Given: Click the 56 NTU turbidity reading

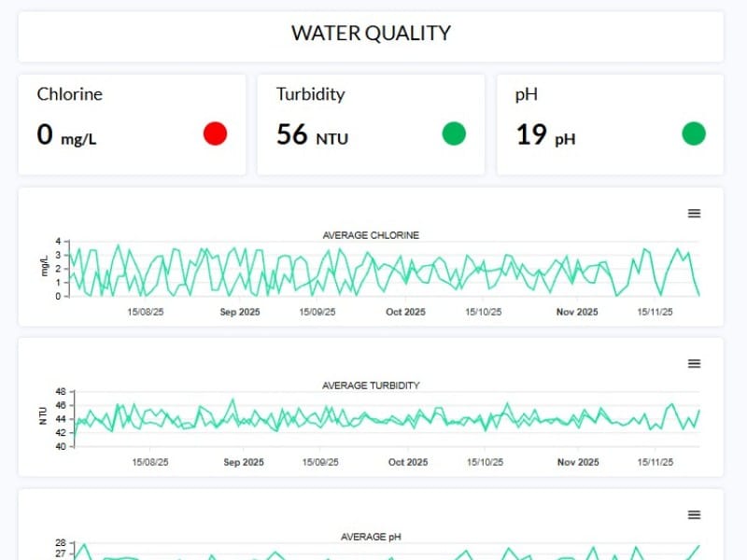Looking at the screenshot, I should click(x=312, y=136).
